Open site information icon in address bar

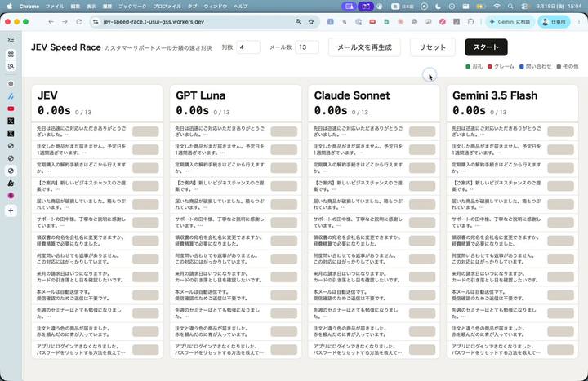click(96, 22)
